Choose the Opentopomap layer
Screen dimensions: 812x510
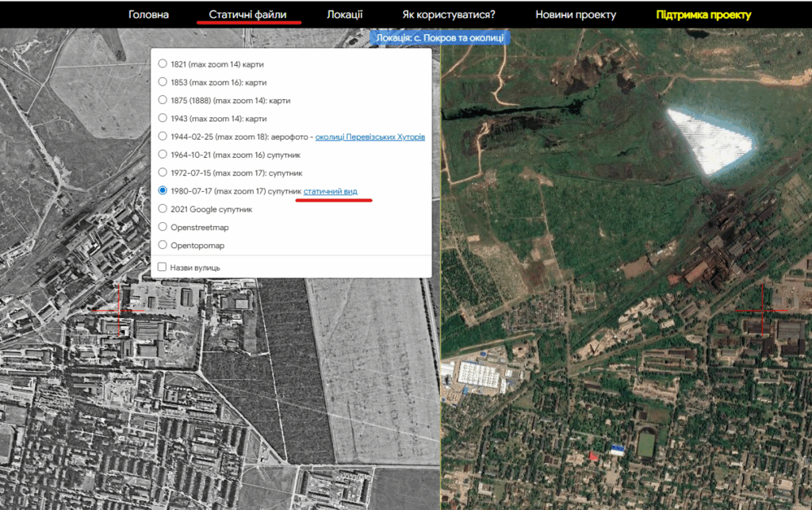point(163,245)
